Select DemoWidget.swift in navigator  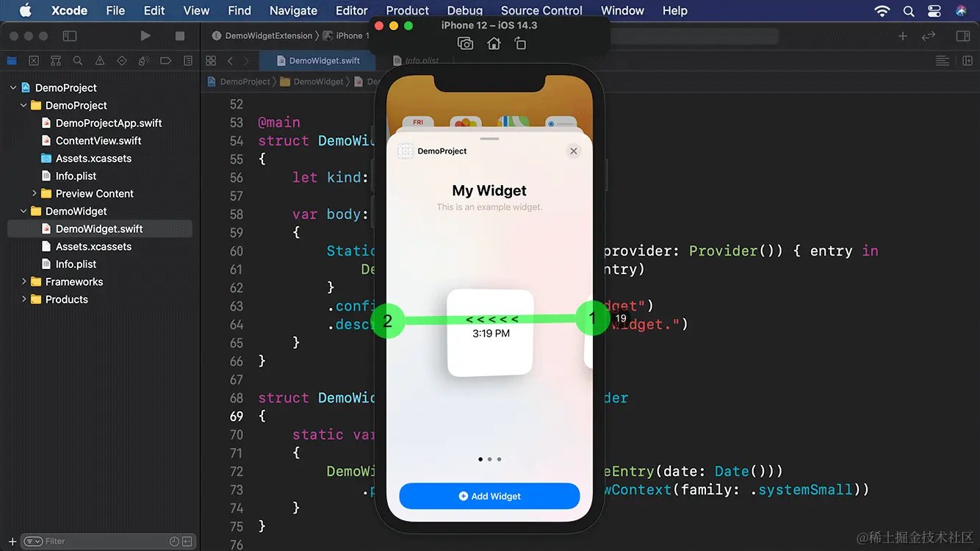tap(100, 228)
